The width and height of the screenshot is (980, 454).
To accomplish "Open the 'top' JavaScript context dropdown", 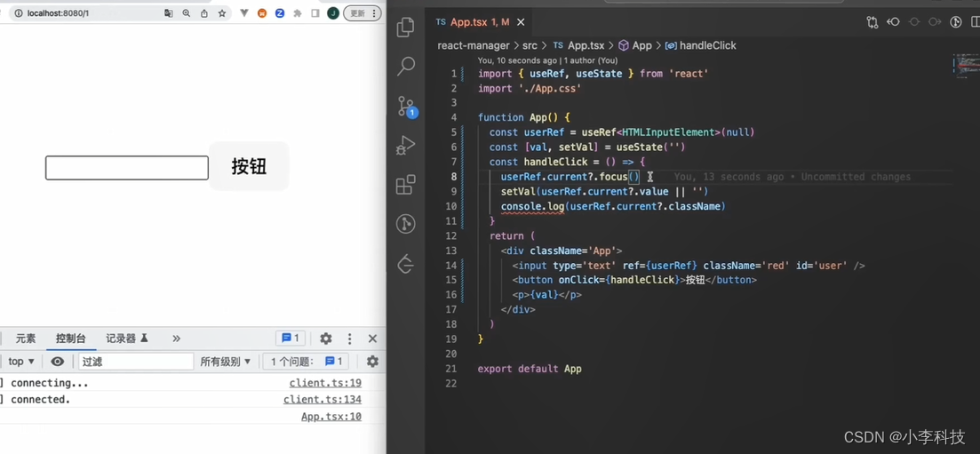I will coord(21,362).
